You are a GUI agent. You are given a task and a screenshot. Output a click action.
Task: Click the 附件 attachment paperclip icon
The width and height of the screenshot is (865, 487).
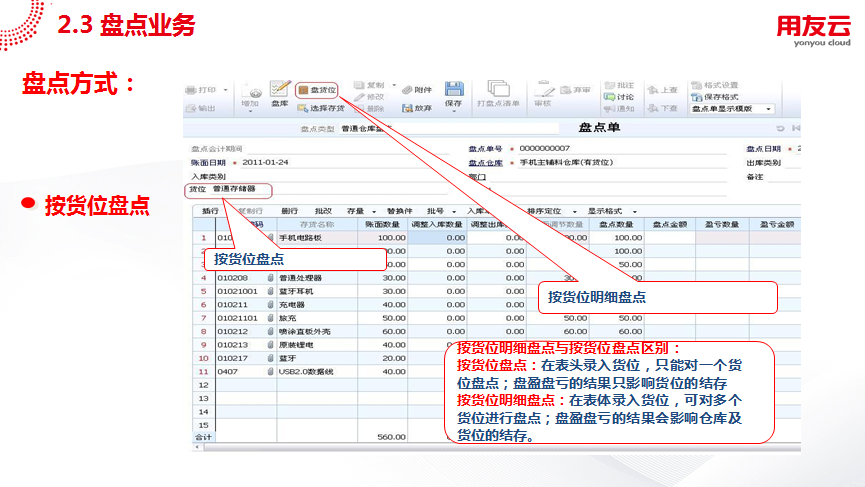[x=407, y=89]
